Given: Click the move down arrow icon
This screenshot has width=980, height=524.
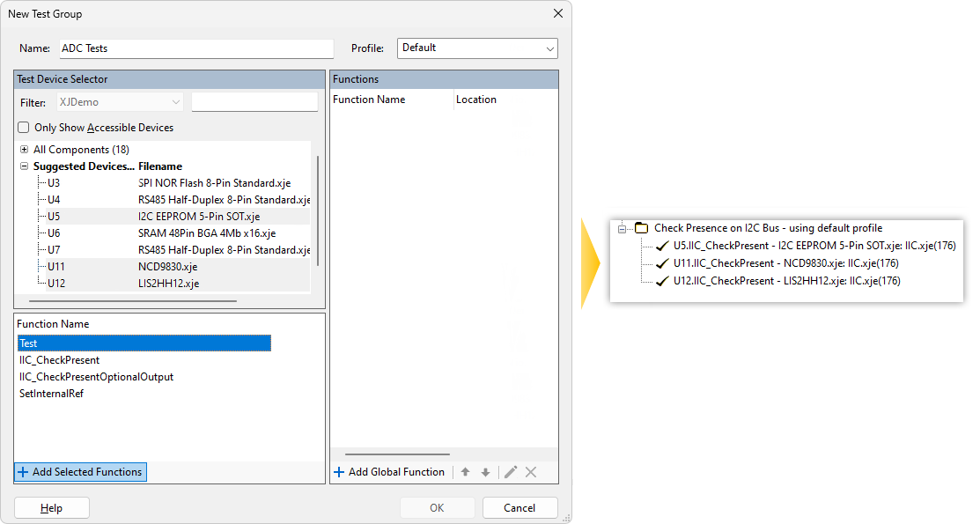Looking at the screenshot, I should point(485,472).
